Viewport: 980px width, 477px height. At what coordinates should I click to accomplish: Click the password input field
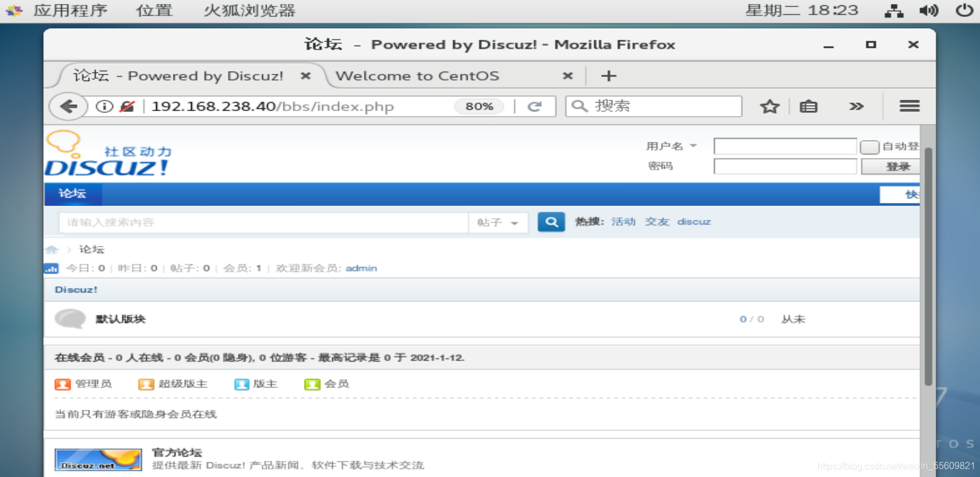pos(785,167)
